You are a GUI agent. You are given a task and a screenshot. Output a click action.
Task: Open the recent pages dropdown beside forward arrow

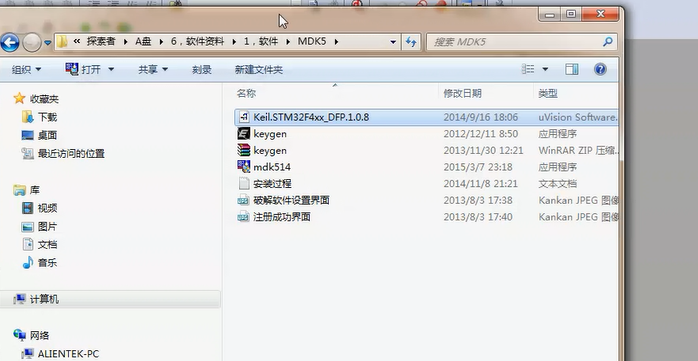(48, 43)
